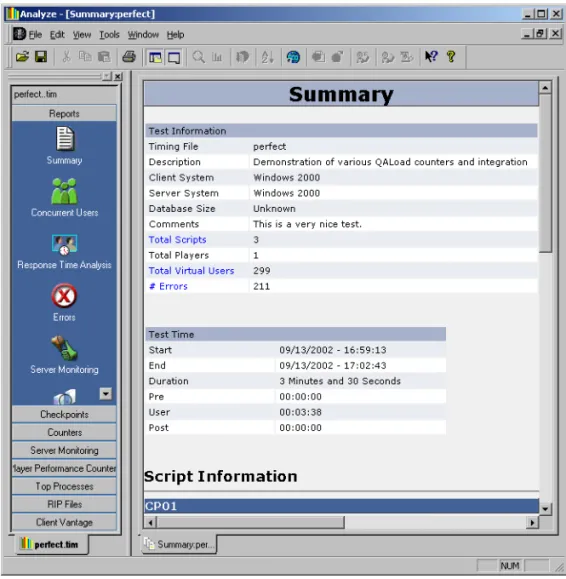
Task: Click the 'This is a very nice test.' comment
Action: click(307, 224)
